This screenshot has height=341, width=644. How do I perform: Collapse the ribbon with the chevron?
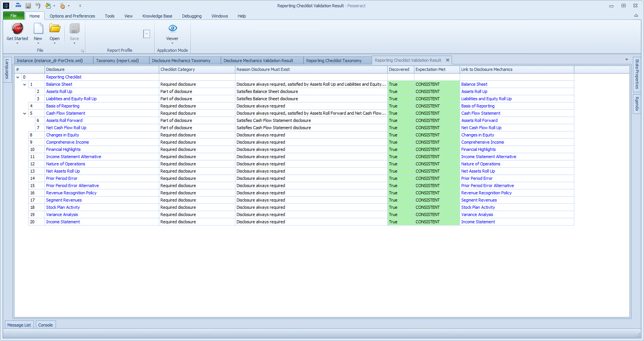(x=636, y=16)
